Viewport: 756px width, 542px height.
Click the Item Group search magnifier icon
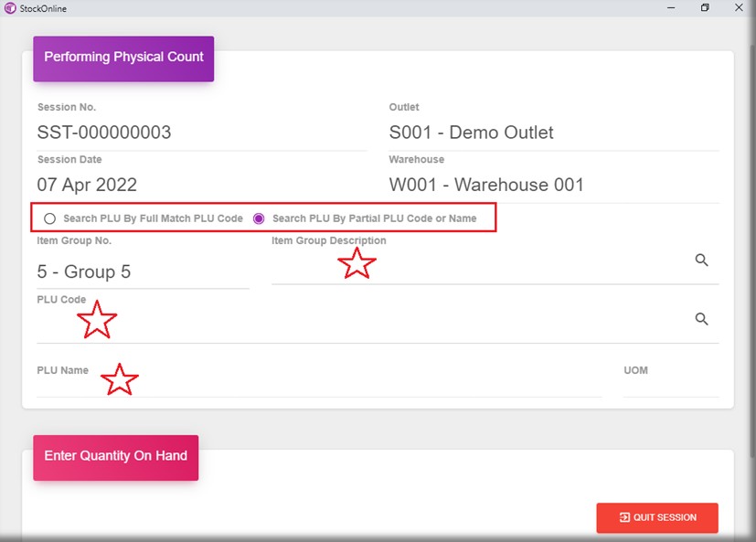pyautogui.click(x=701, y=260)
